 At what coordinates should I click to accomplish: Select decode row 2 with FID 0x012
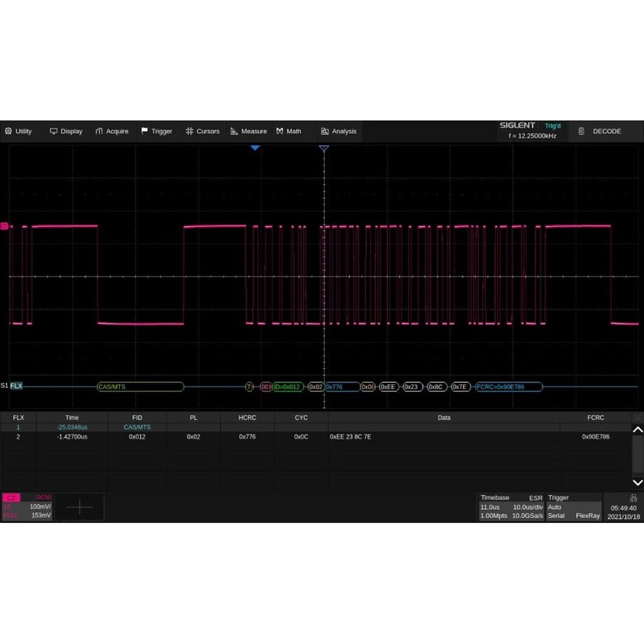[315, 436]
